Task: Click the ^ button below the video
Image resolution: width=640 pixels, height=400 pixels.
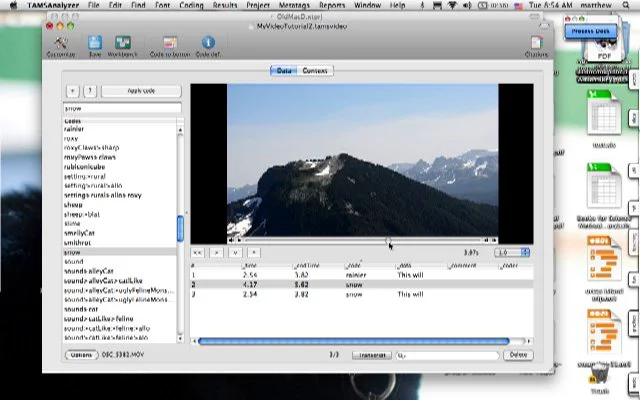Action: pyautogui.click(x=254, y=253)
